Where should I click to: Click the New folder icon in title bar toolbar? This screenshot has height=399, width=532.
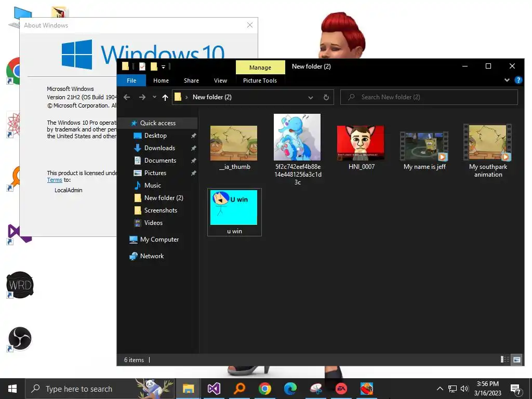pyautogui.click(x=154, y=66)
